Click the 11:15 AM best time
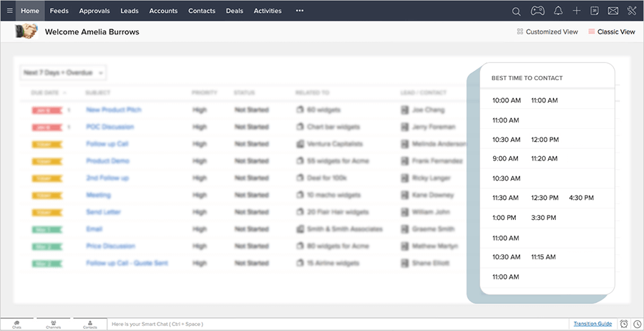The height and width of the screenshot is (331, 644). coord(543,257)
